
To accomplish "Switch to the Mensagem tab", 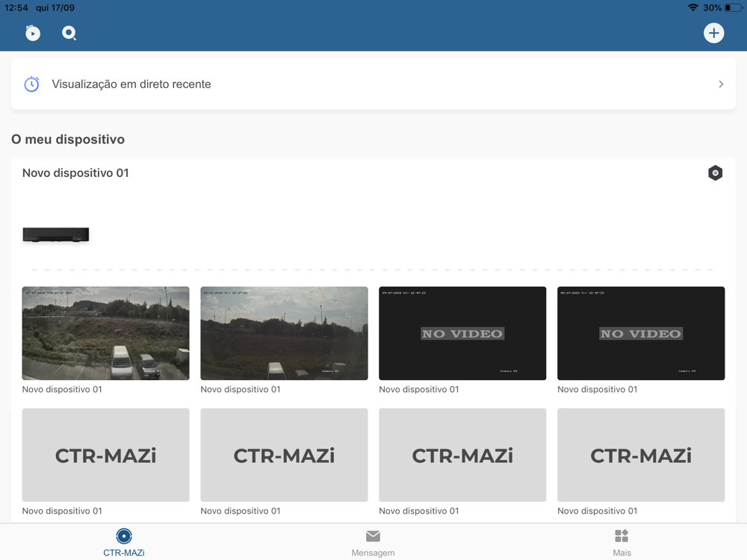I will 373,542.
